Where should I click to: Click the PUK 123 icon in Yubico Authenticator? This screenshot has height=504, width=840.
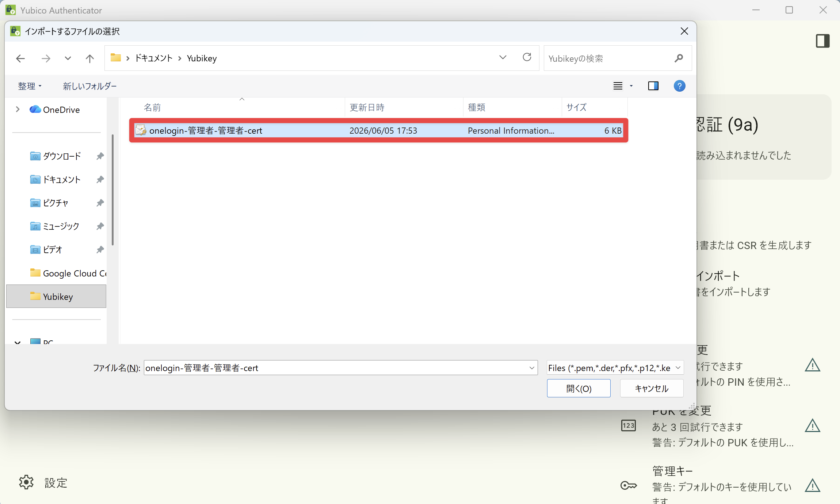[x=629, y=425]
